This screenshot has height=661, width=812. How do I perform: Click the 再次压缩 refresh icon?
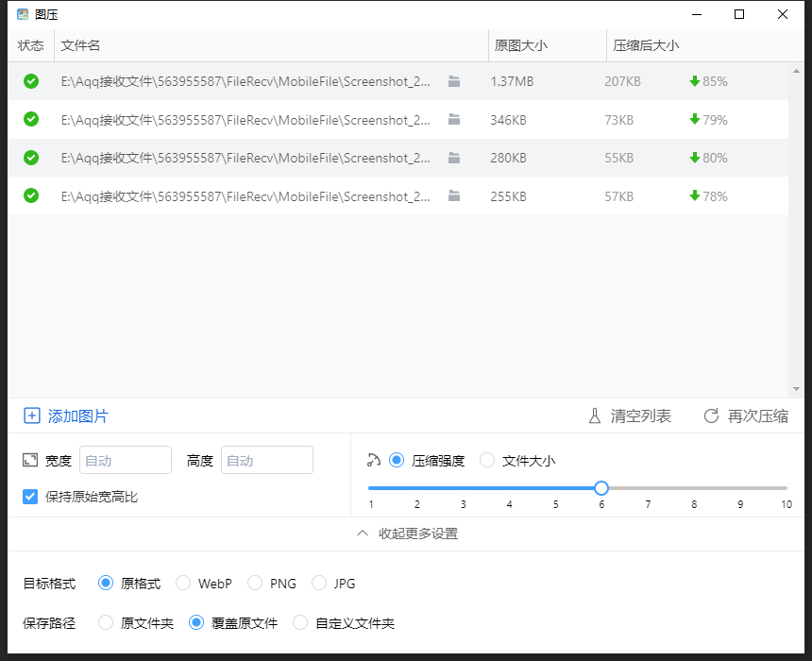[x=712, y=415]
